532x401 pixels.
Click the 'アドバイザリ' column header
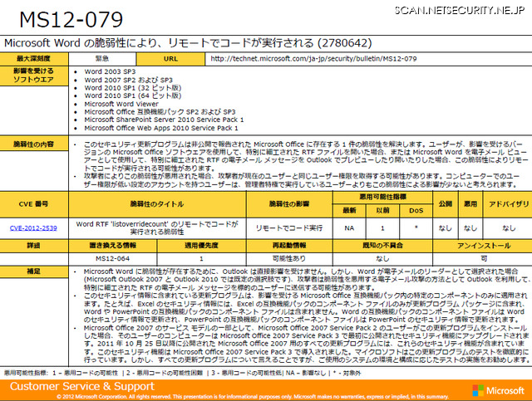508,204
